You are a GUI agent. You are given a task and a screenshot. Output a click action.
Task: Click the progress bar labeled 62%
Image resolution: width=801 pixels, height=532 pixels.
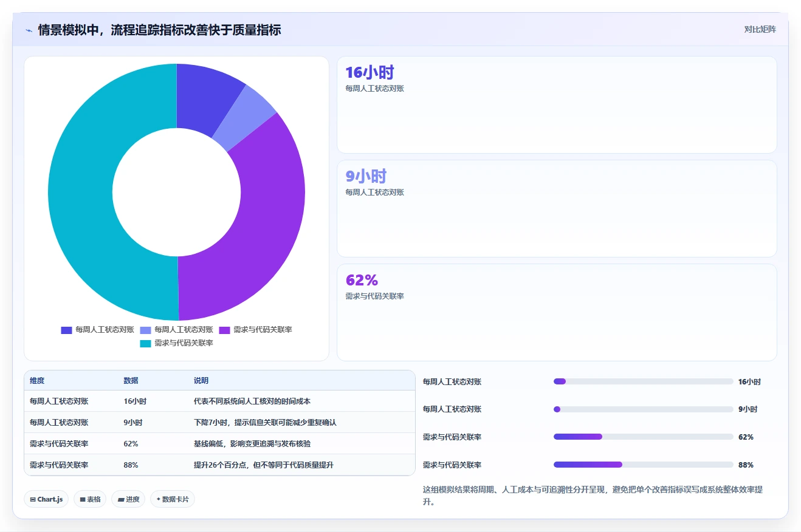point(644,437)
